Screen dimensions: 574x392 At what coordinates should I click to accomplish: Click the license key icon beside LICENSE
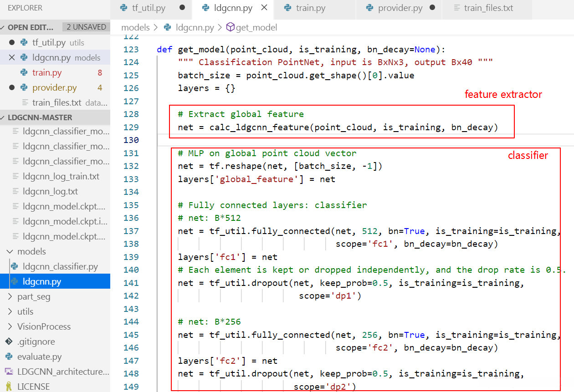coord(9,387)
